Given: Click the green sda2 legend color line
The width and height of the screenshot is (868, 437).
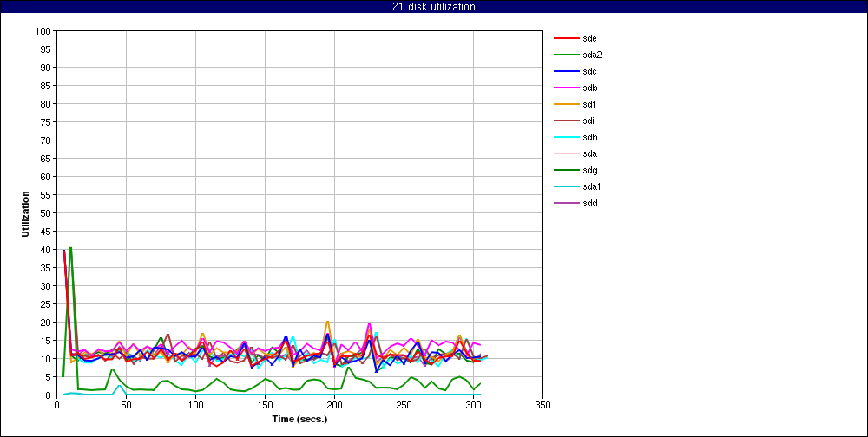Looking at the screenshot, I should point(566,55).
